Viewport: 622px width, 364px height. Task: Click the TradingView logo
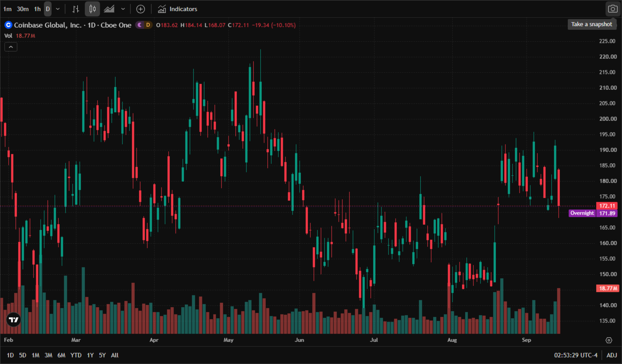(13, 320)
